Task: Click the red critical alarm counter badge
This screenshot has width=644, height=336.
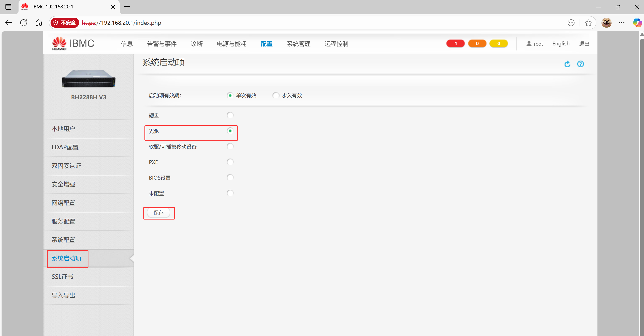Action: coord(455,44)
